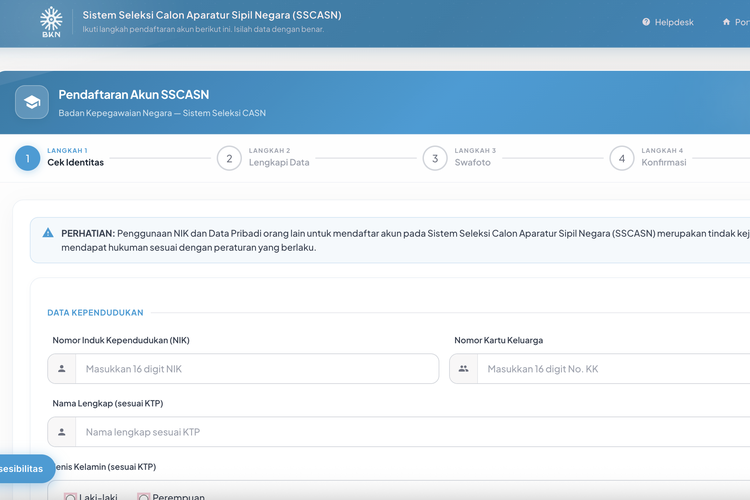Click the Helpdesk question mark icon

pyautogui.click(x=646, y=22)
